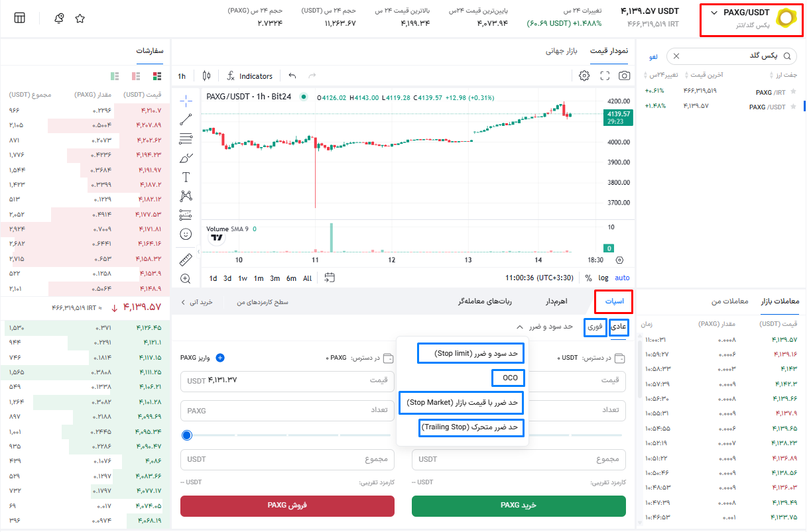
Task: Show only sell orders view icon
Action: click(136, 76)
